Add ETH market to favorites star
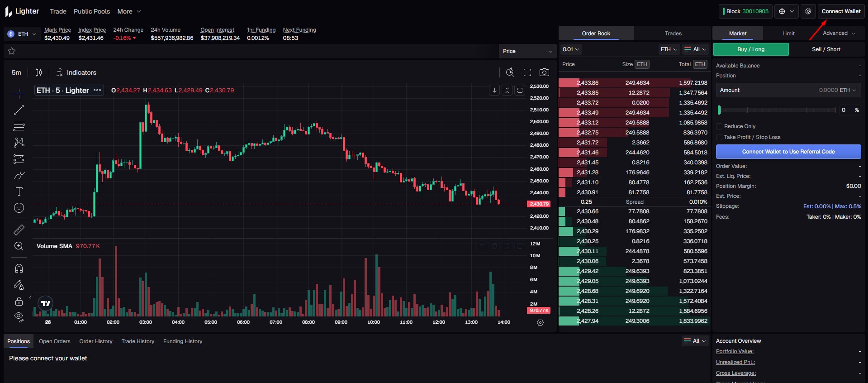The image size is (868, 383). pyautogui.click(x=12, y=51)
